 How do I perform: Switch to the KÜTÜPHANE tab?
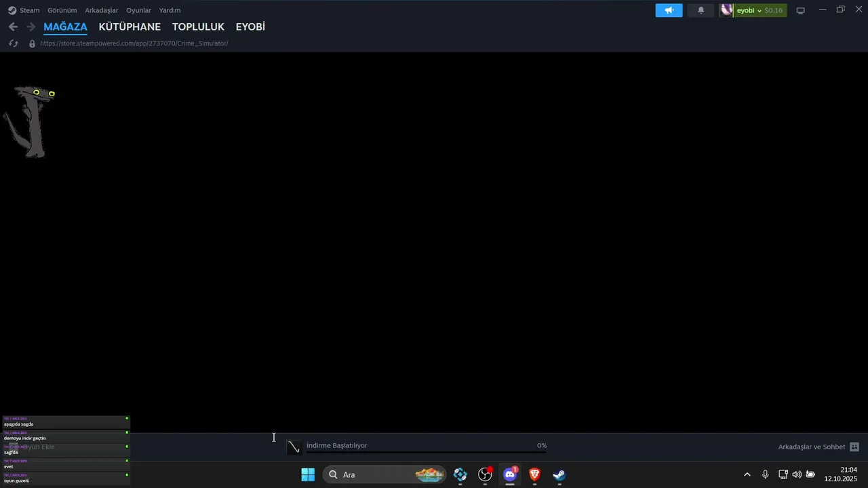coord(130,27)
